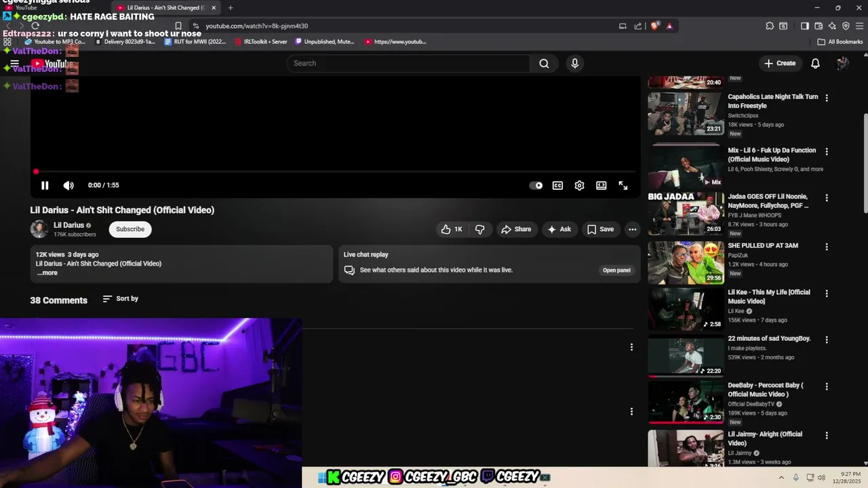Viewport: 868px width, 488px height.
Task: Open menu for Mix - Lil 6 video
Action: pyautogui.click(x=826, y=151)
